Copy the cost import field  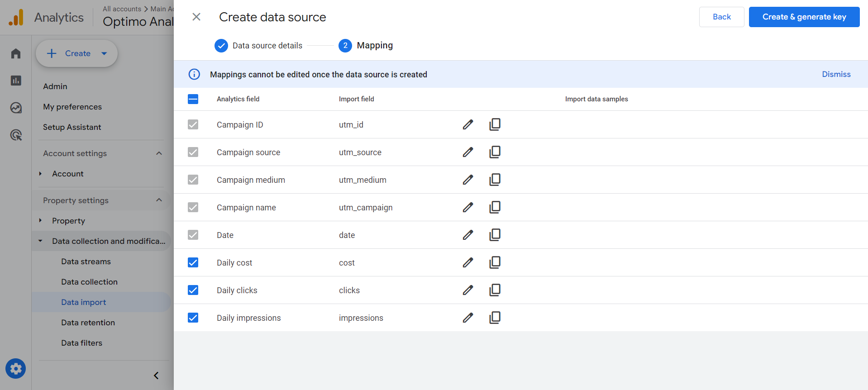495,262
